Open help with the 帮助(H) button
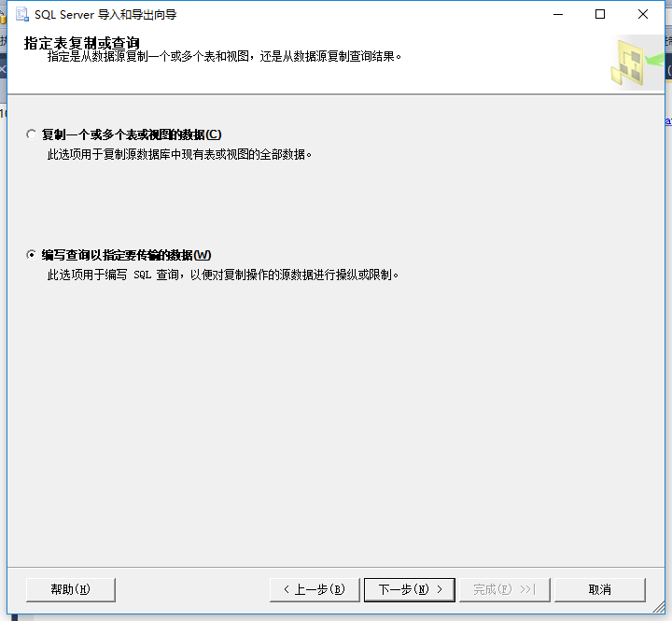672x621 pixels. tap(71, 589)
